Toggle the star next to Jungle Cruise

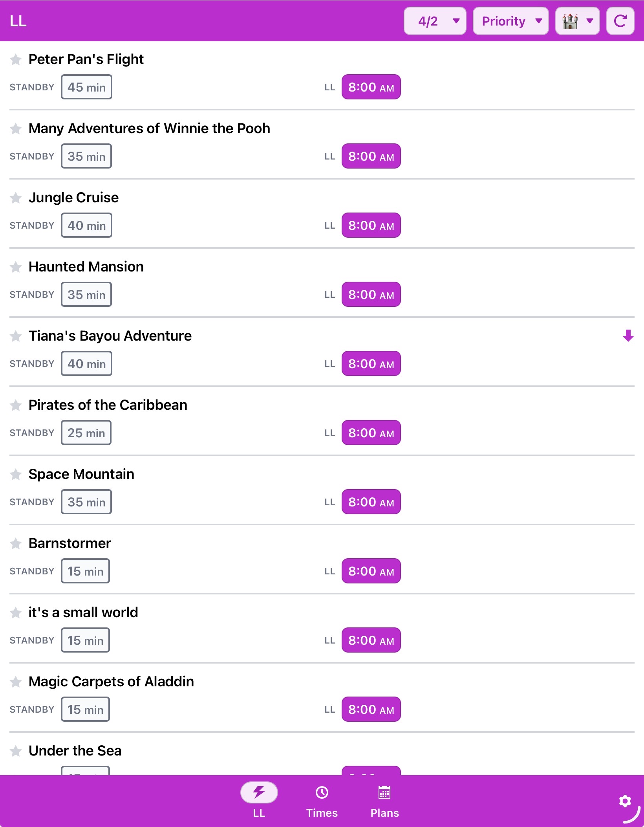[x=16, y=198]
